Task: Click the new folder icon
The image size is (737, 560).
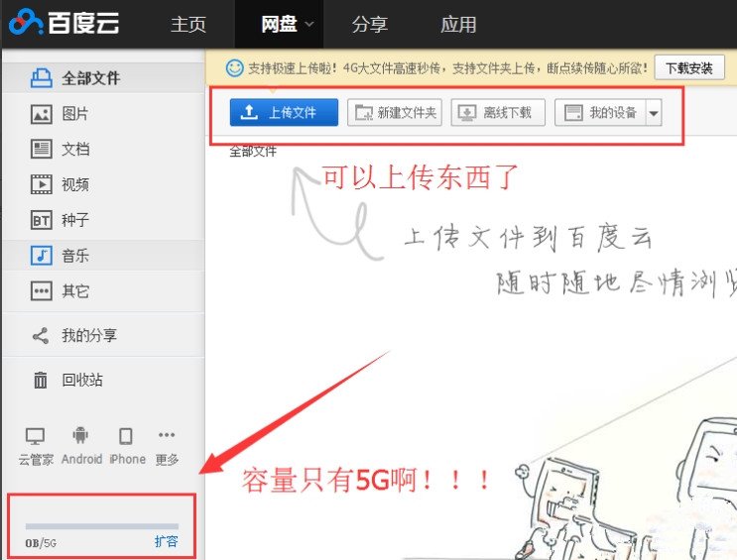Action: pos(364,113)
